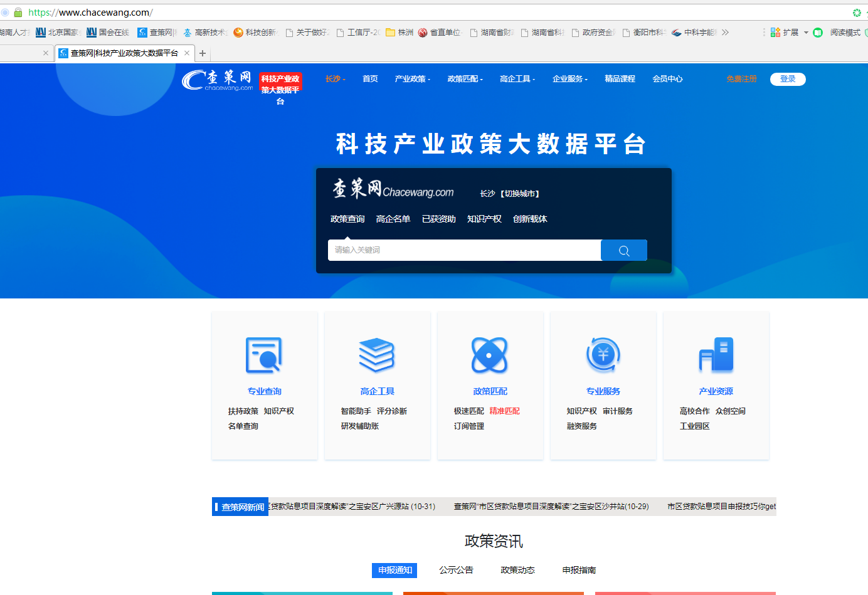
Task: Open the 审计服务 link
Action: (x=618, y=411)
